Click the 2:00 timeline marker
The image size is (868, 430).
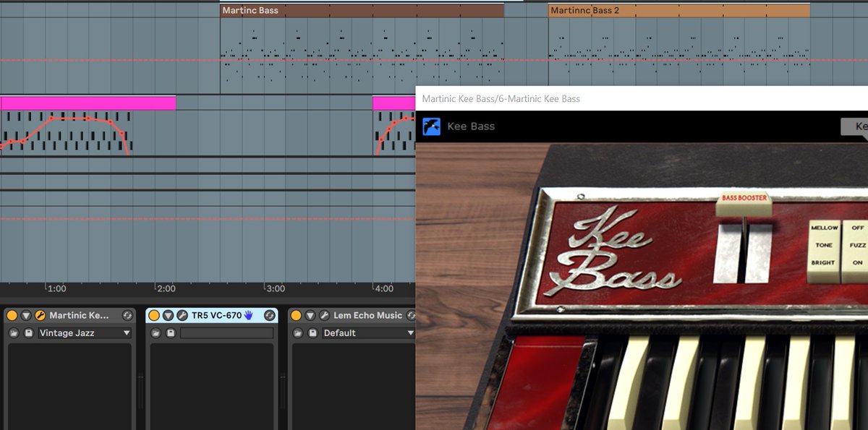[x=166, y=288]
